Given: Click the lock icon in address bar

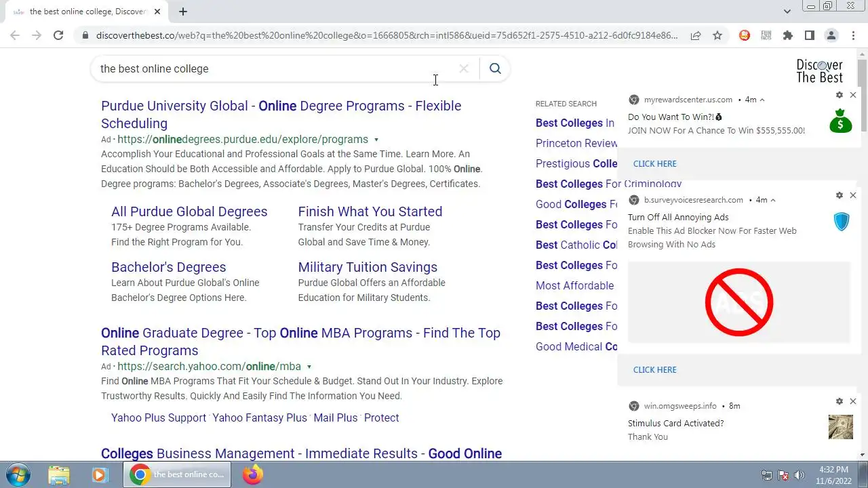Looking at the screenshot, I should pos(85,35).
